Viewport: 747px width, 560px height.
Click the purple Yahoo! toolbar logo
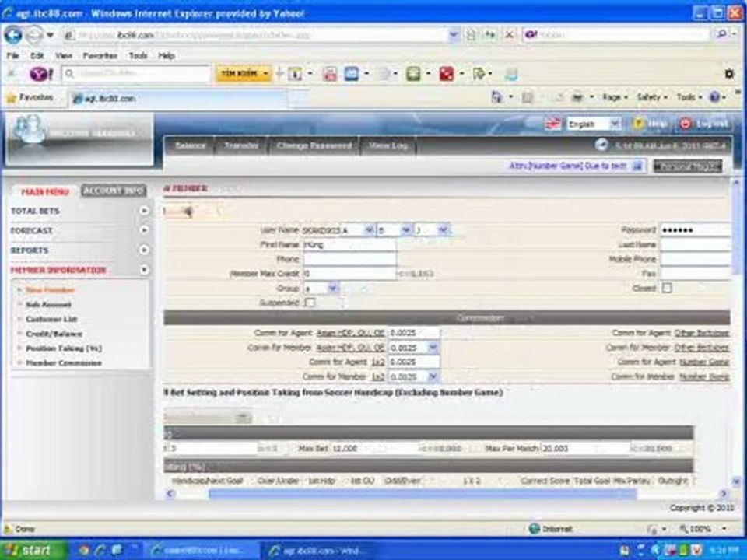click(x=41, y=74)
